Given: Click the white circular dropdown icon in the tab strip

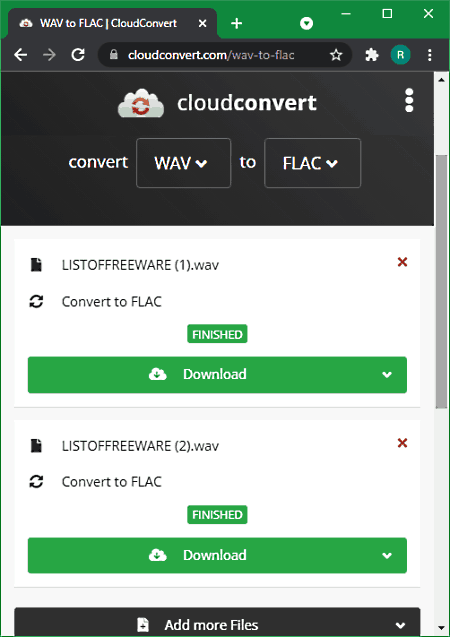Looking at the screenshot, I should click(x=306, y=24).
